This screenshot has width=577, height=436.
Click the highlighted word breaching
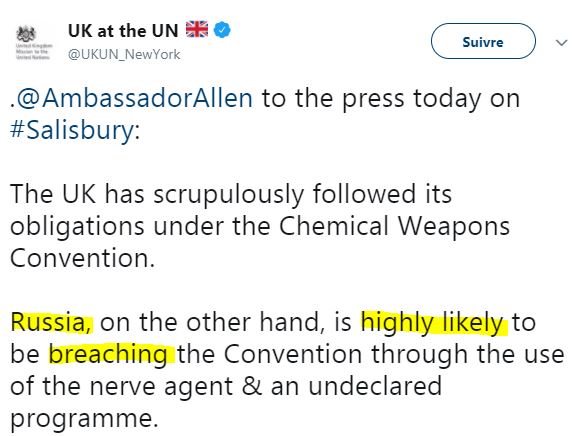pyautogui.click(x=108, y=354)
